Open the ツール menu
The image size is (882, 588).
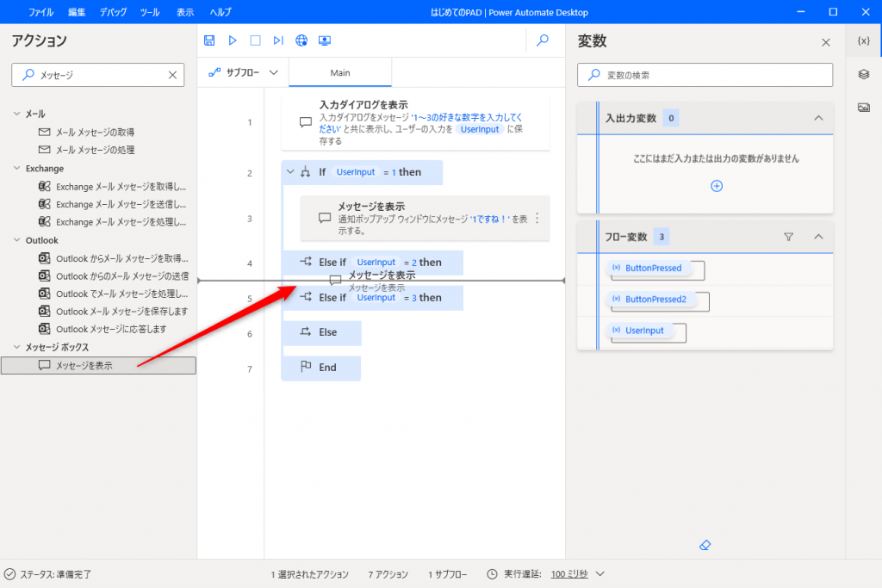[x=150, y=12]
